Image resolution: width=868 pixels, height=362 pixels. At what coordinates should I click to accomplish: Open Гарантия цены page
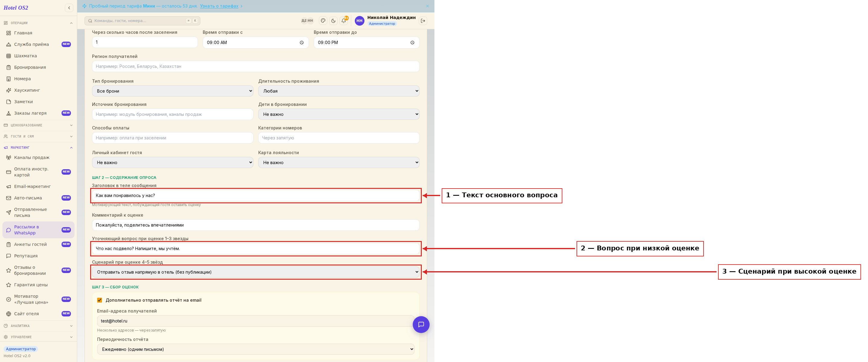(x=38, y=285)
